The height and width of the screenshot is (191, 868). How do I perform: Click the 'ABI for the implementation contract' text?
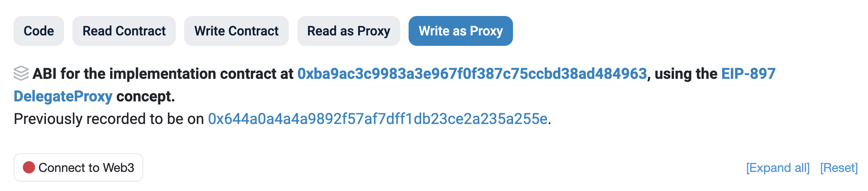pyautogui.click(x=163, y=74)
